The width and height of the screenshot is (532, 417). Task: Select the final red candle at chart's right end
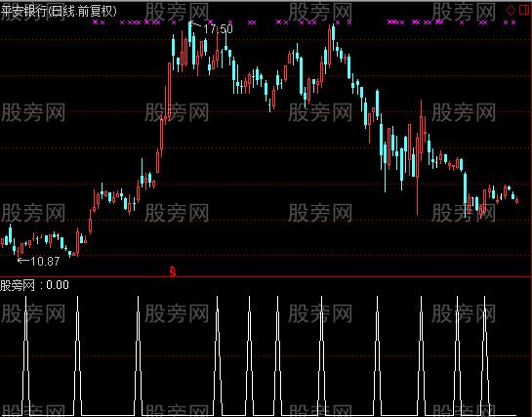(516, 200)
